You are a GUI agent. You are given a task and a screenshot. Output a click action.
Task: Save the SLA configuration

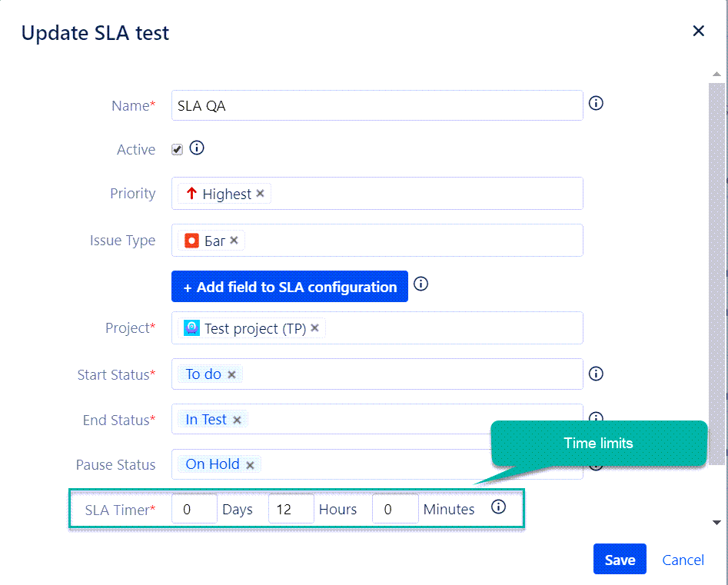coord(620,560)
